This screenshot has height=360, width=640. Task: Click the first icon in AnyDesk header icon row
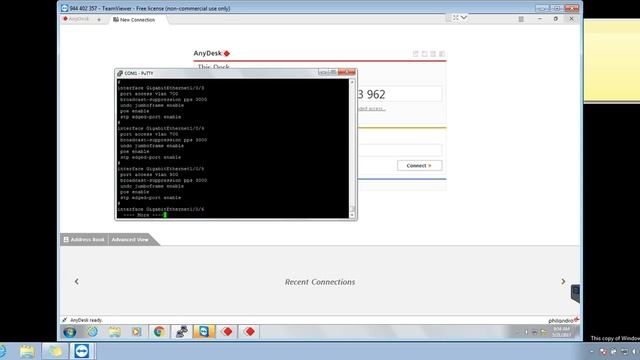coord(416,54)
